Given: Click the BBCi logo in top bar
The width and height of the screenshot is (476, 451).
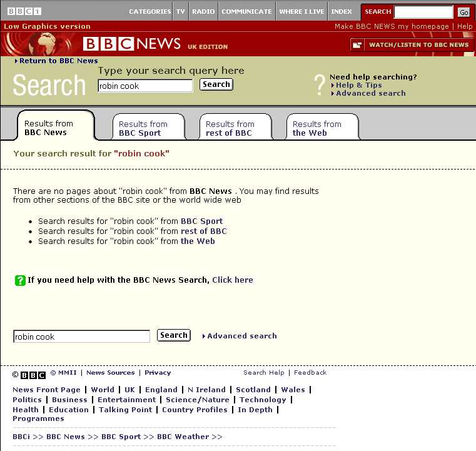Looking at the screenshot, I should coord(24,11).
